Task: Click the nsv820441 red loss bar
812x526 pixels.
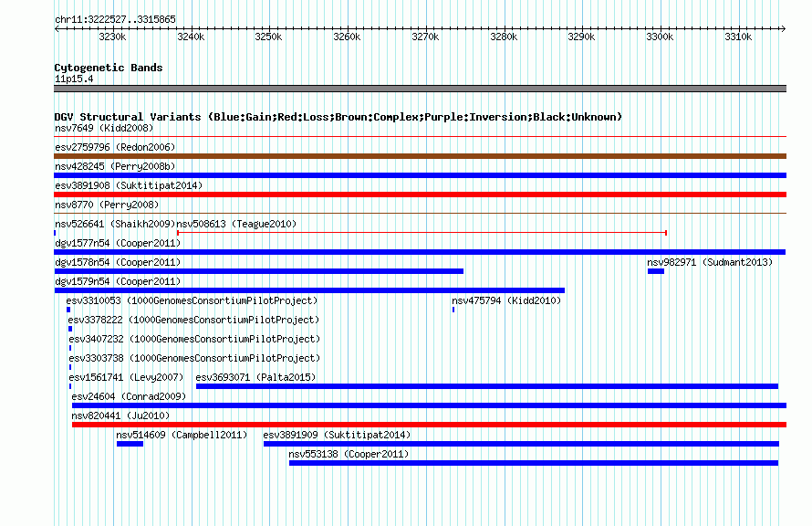Action: pyautogui.click(x=430, y=425)
